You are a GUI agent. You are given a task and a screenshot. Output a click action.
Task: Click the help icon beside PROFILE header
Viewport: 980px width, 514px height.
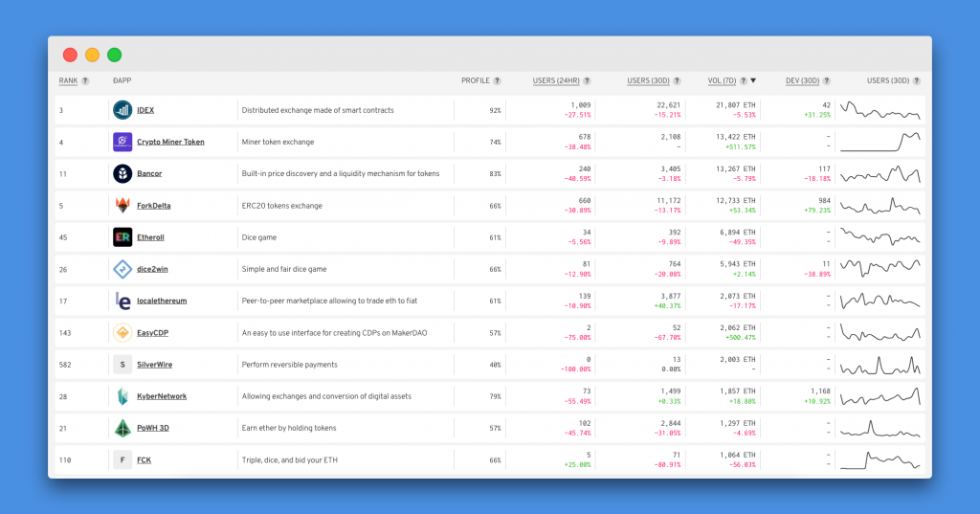click(x=498, y=80)
